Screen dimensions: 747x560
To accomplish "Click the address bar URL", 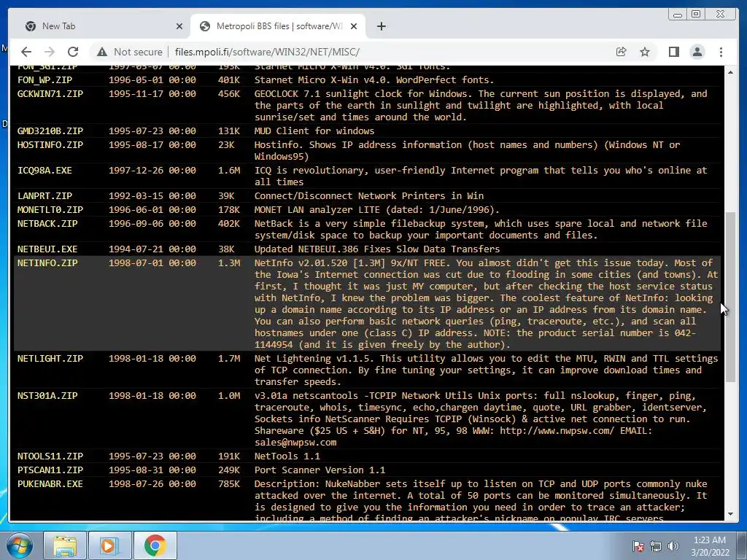I will click(x=267, y=52).
